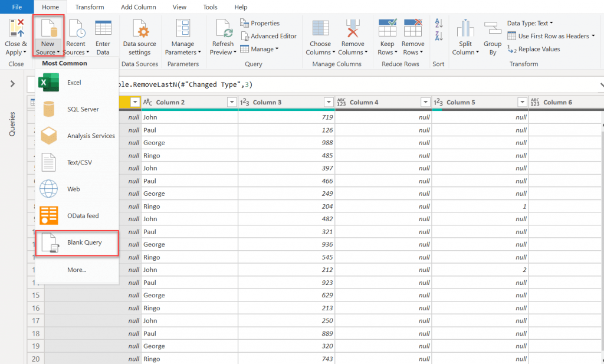Click the Refresh Preview icon
The width and height of the screenshot is (604, 364).
[x=224, y=28]
